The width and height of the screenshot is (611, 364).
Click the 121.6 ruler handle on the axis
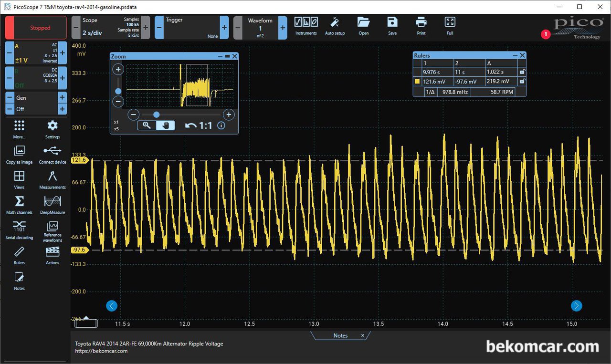79,160
